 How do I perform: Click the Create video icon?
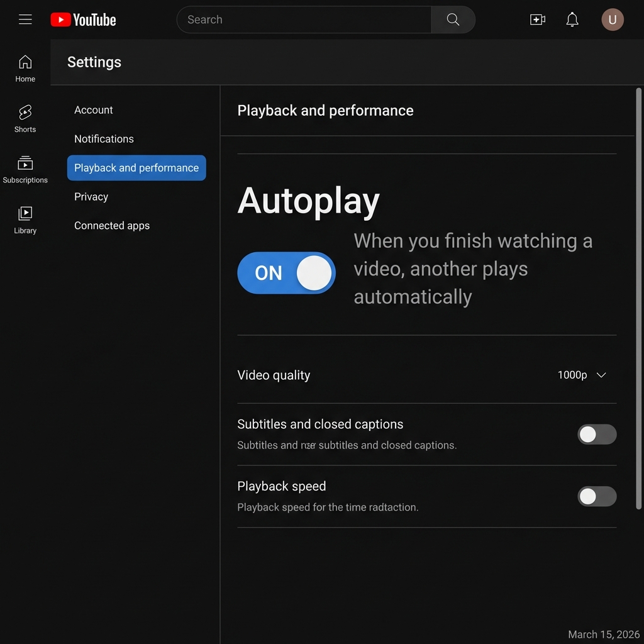[x=538, y=19]
